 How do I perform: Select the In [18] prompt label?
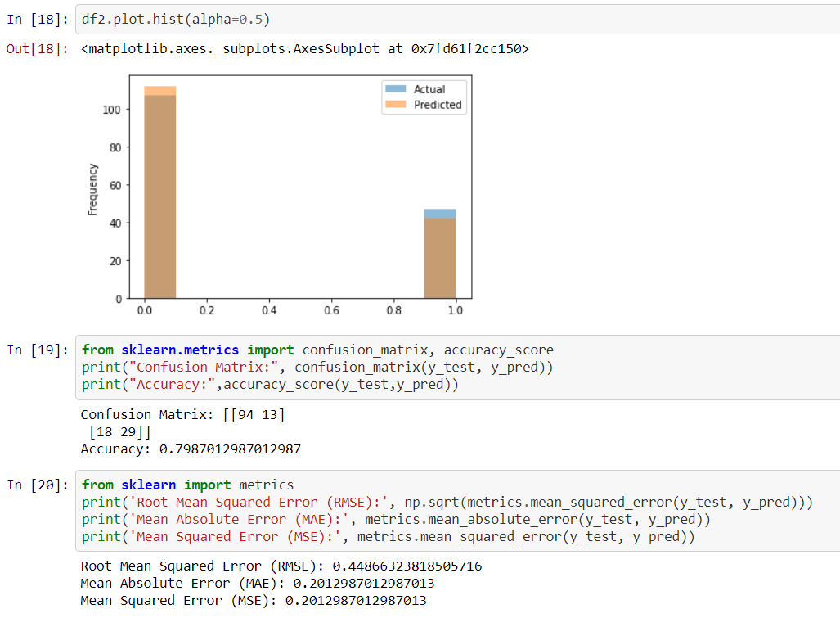[38, 20]
